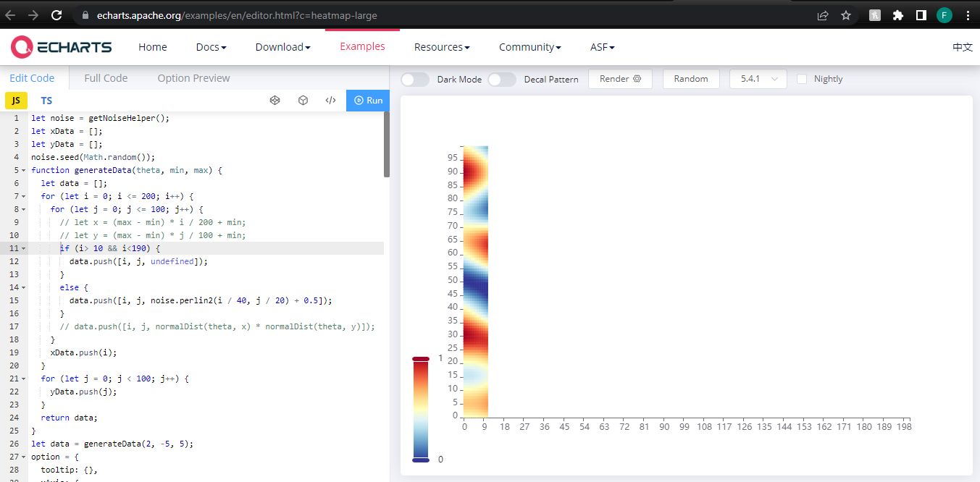
Task: Expand the Docs menu
Action: (x=210, y=46)
